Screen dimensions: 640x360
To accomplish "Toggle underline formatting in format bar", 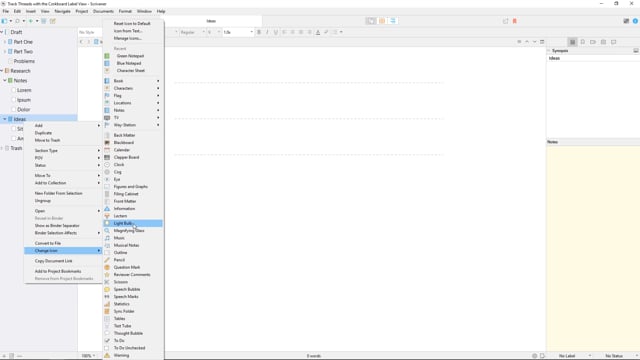I will click(x=276, y=32).
